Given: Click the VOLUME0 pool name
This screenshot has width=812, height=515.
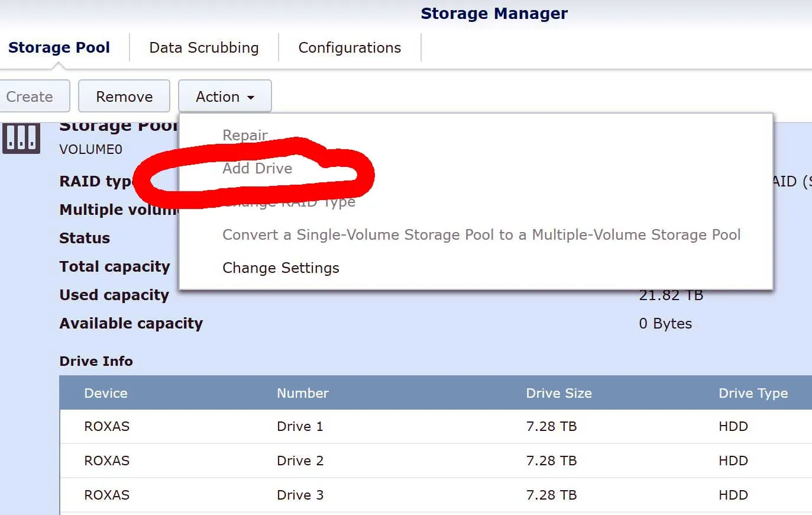Looking at the screenshot, I should [91, 149].
